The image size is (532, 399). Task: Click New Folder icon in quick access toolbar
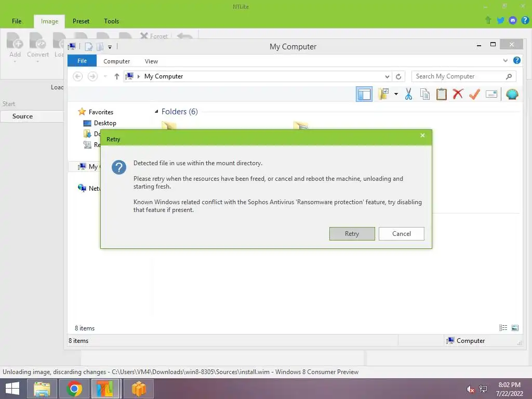click(x=100, y=46)
